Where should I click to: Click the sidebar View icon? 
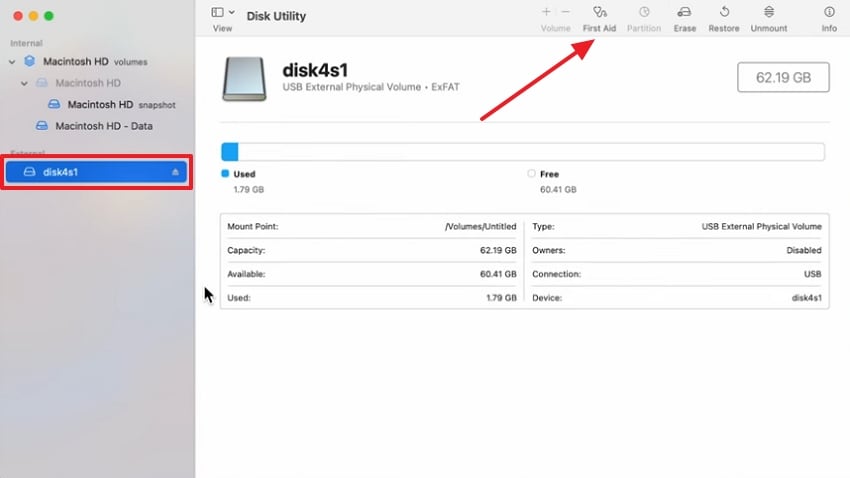coord(217,12)
